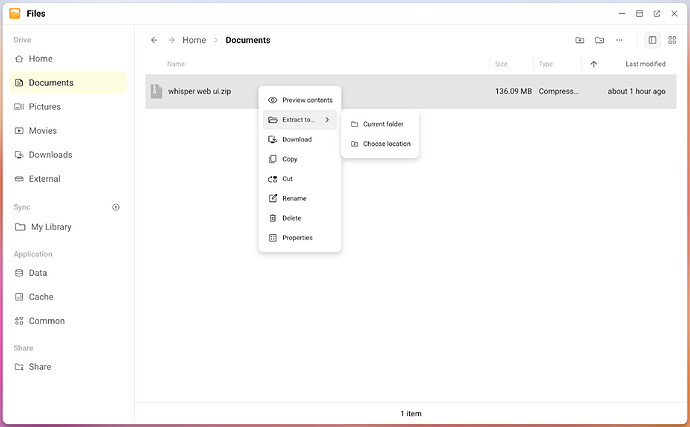Select the Choose location submenu option
Screen dimensions: 690x427
pos(380,144)
